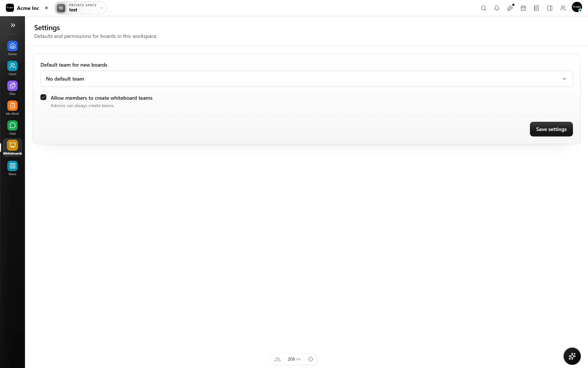Open the user profile avatar menu
This screenshot has width=588, height=368.
coord(577,7)
